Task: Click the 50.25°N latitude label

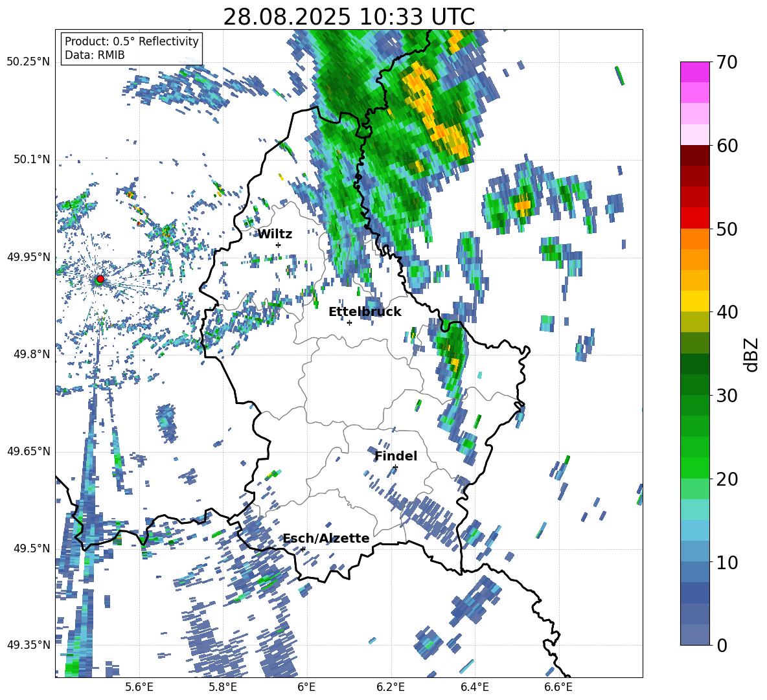Action: point(29,62)
